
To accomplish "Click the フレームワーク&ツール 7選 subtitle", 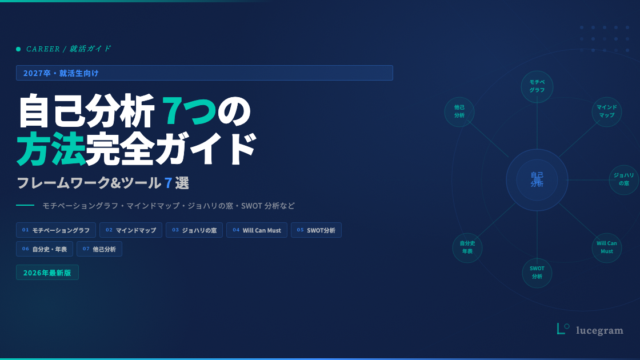I will coord(103,183).
